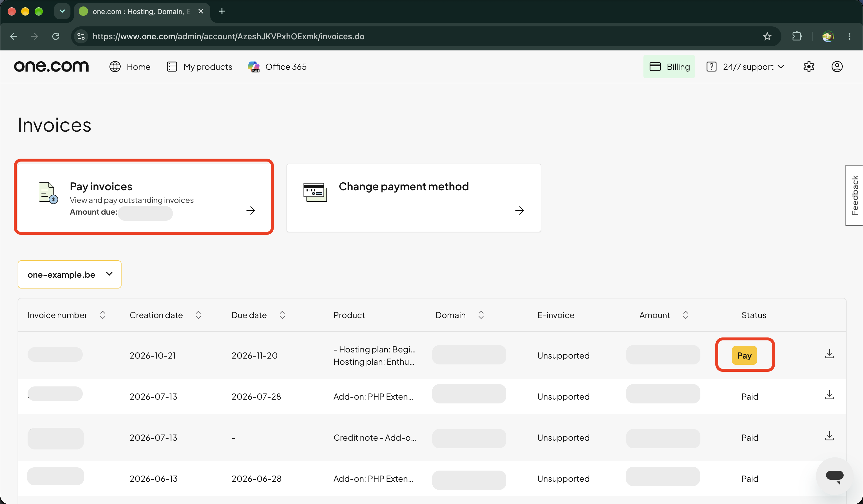Bookmark this page with the star icon
The image size is (863, 504).
[767, 36]
